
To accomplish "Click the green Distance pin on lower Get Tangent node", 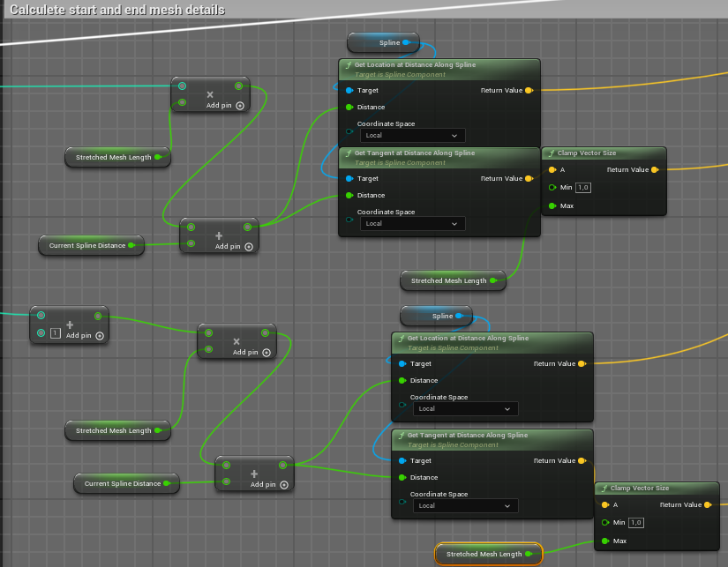I will pos(402,477).
